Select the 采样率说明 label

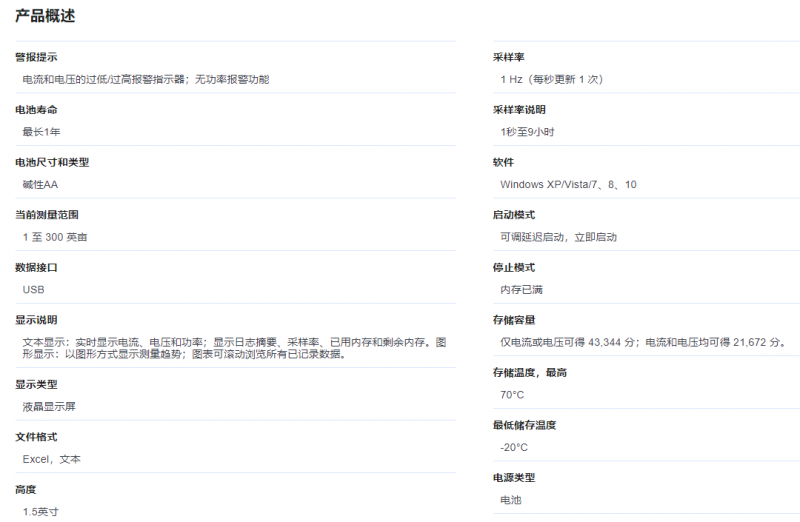[x=519, y=110]
